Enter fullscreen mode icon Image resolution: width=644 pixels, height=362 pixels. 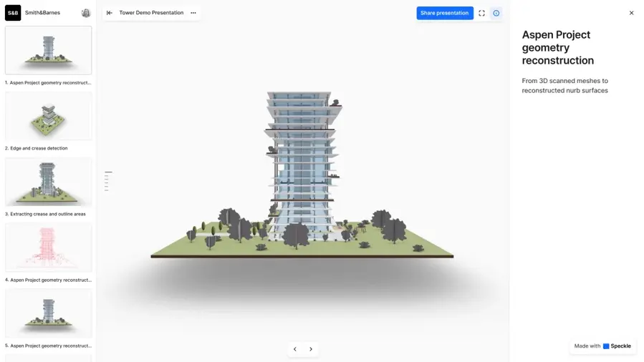click(482, 13)
